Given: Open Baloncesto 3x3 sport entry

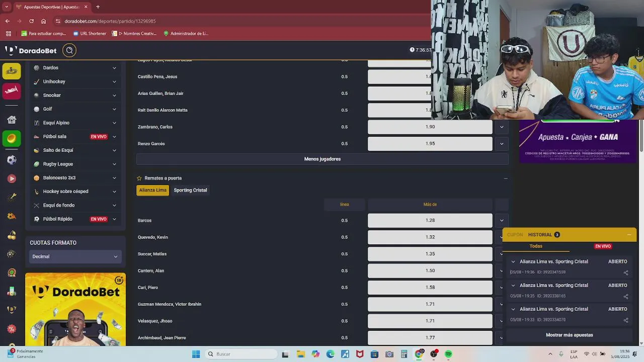Looking at the screenshot, I should pos(75,178).
